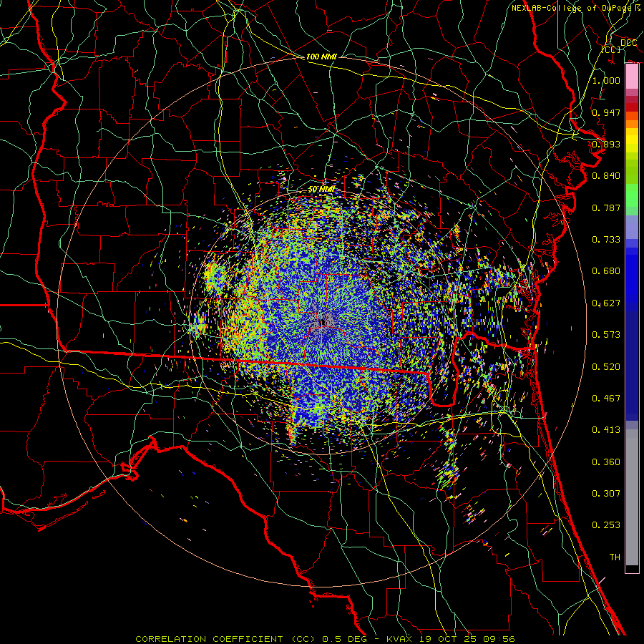This screenshot has width=644, height=644.
Task: Pick the gray swatch near 0.307
Action: click(x=632, y=497)
